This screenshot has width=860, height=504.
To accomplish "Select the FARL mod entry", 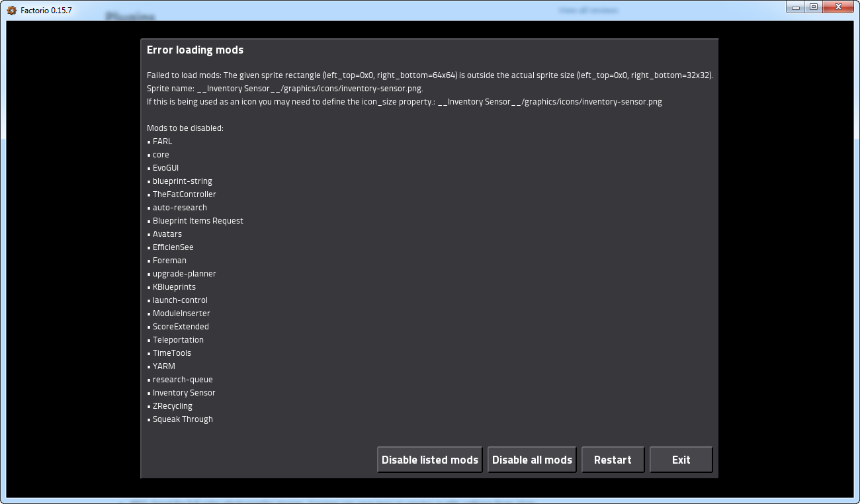I will click(x=162, y=142).
